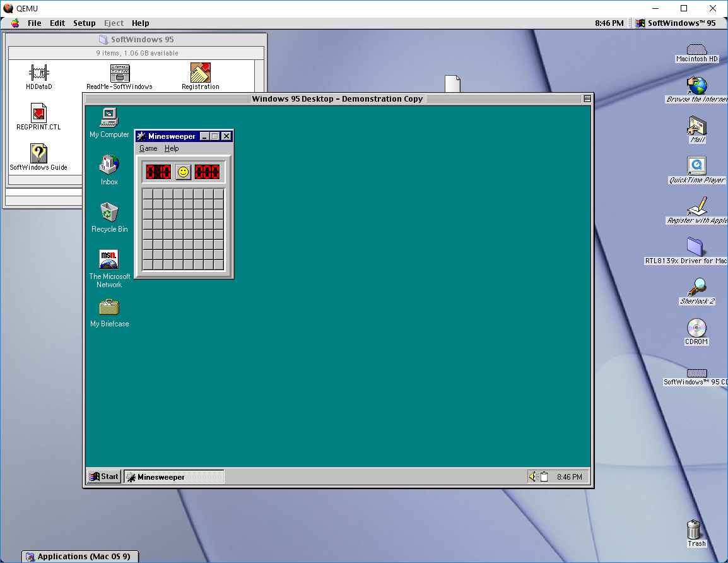The image size is (728, 563).
Task: Click the Minesweeper title bar system icon
Action: click(x=141, y=136)
